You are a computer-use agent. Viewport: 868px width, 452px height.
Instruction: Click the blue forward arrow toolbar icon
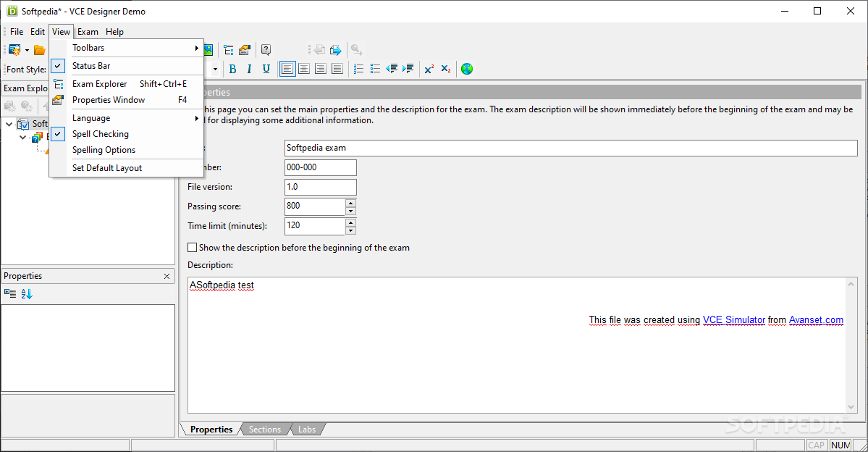[335, 50]
